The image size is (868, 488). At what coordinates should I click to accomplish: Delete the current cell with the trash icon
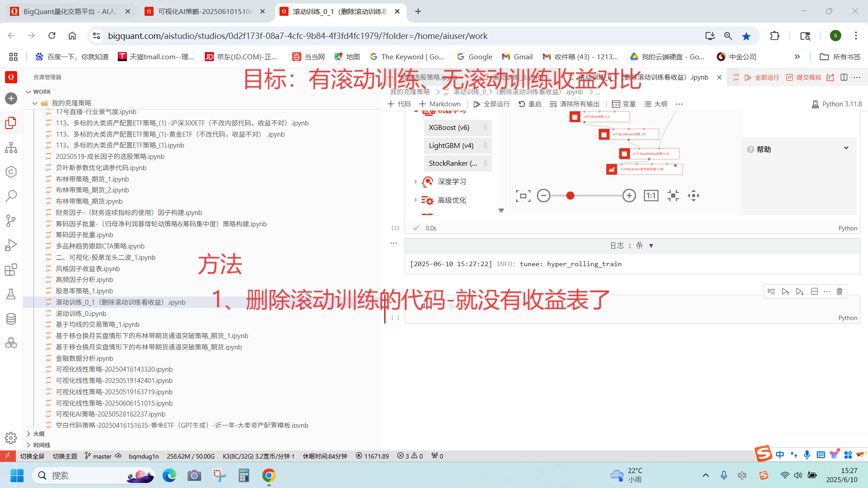(x=839, y=292)
